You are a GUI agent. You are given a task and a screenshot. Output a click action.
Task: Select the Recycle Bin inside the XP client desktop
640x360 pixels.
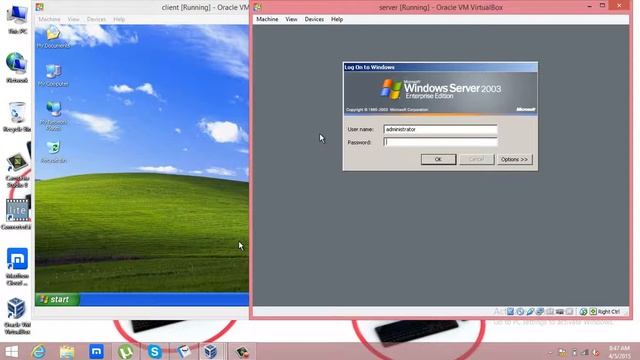point(53,152)
